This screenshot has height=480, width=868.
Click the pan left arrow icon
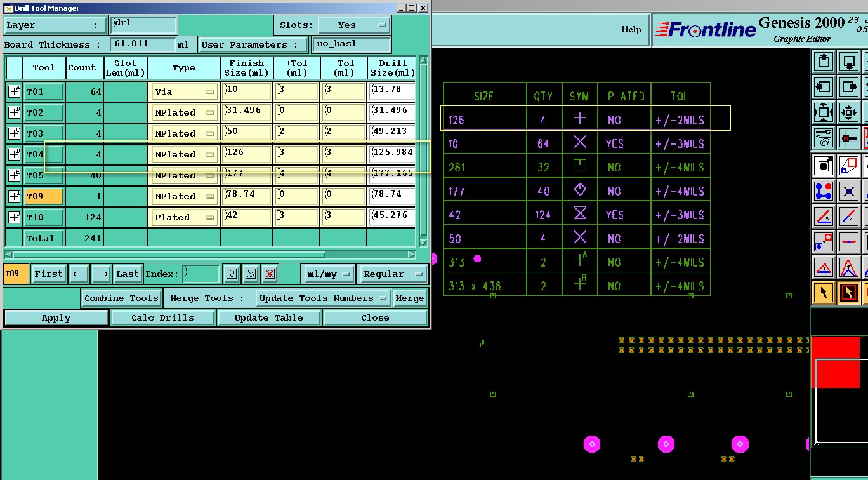tap(824, 87)
